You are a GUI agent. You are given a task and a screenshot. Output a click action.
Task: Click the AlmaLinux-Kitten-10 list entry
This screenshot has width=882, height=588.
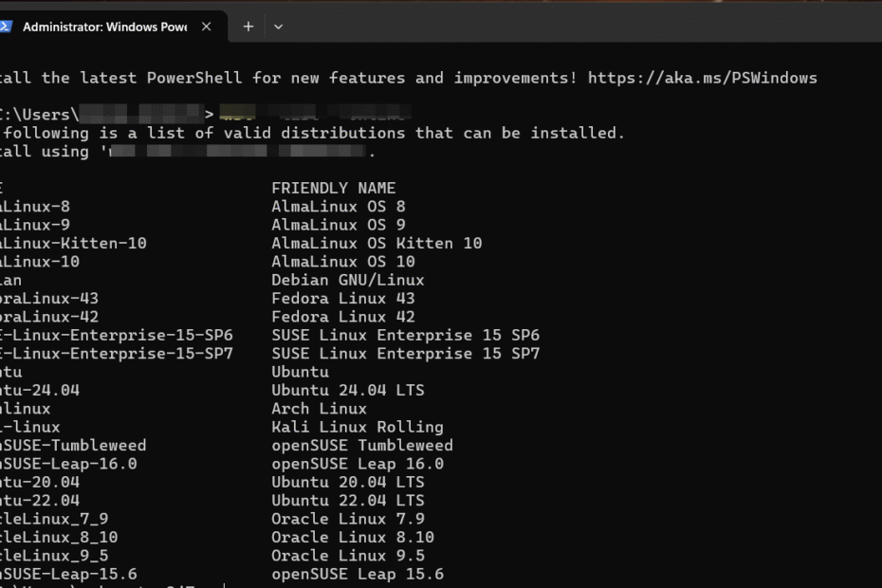(x=73, y=243)
